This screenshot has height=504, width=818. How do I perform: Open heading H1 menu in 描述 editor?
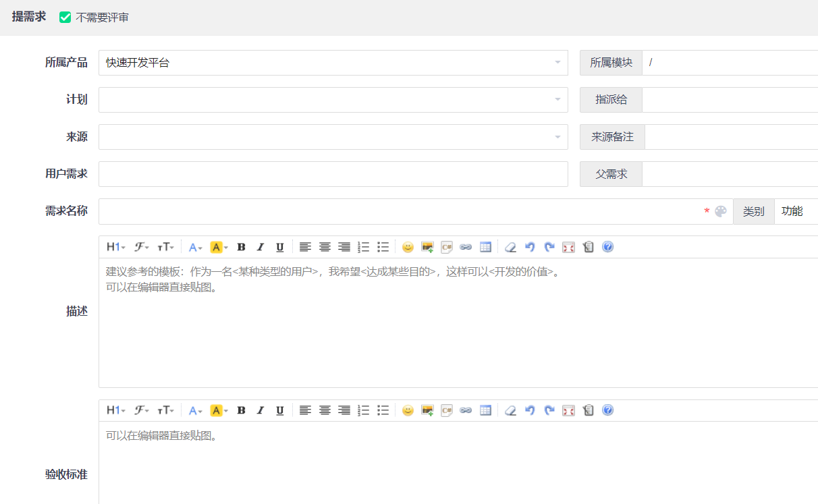(115, 247)
